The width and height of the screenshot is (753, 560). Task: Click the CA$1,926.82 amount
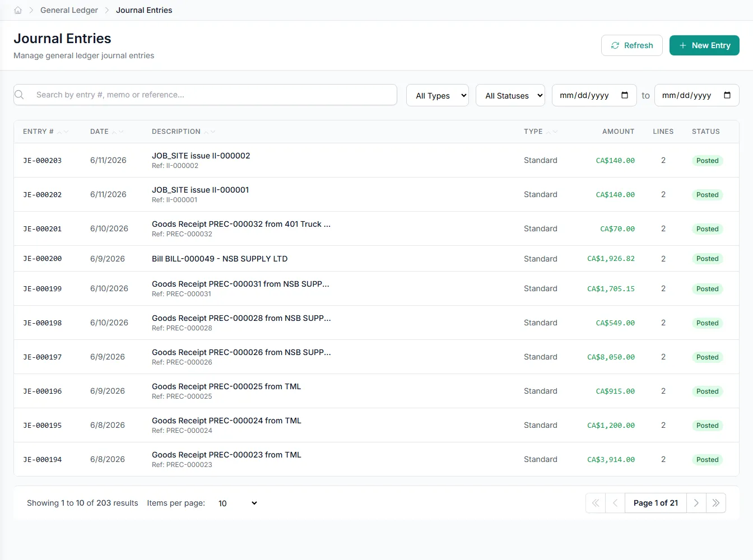611,259
